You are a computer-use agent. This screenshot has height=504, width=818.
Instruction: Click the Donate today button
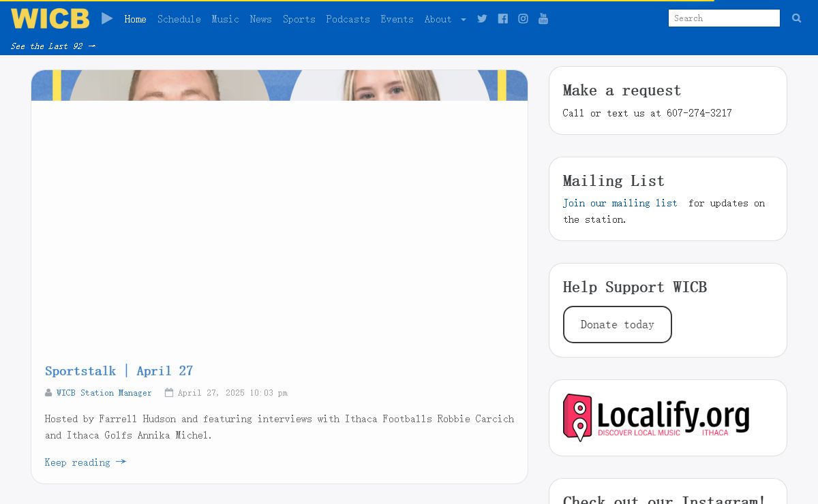618,324
